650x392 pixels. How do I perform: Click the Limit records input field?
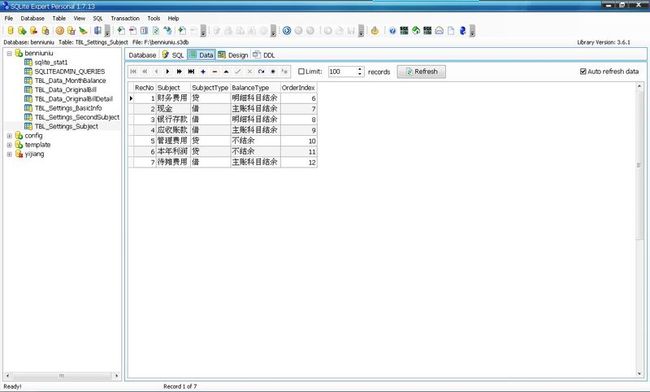pyautogui.click(x=342, y=72)
